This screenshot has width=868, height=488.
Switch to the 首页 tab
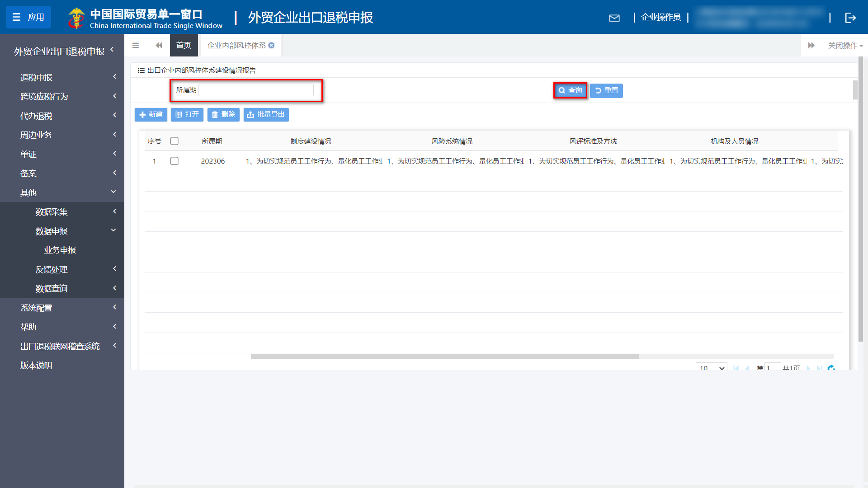184,45
